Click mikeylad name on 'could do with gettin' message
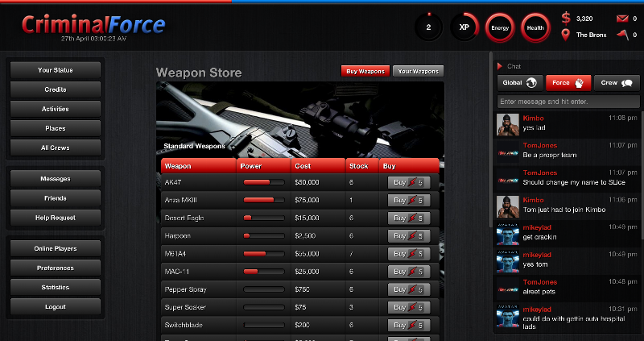Image resolution: width=644 pixels, height=341 pixels. pyautogui.click(x=537, y=310)
